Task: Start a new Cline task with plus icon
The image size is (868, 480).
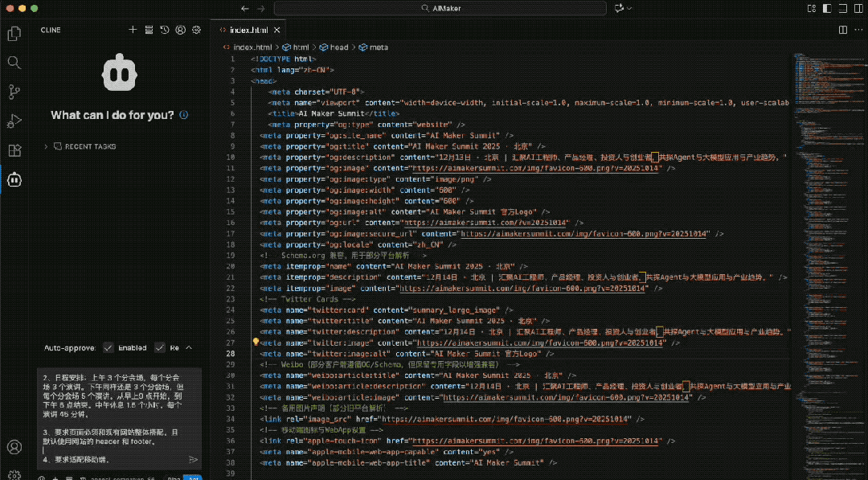Action: (x=133, y=30)
